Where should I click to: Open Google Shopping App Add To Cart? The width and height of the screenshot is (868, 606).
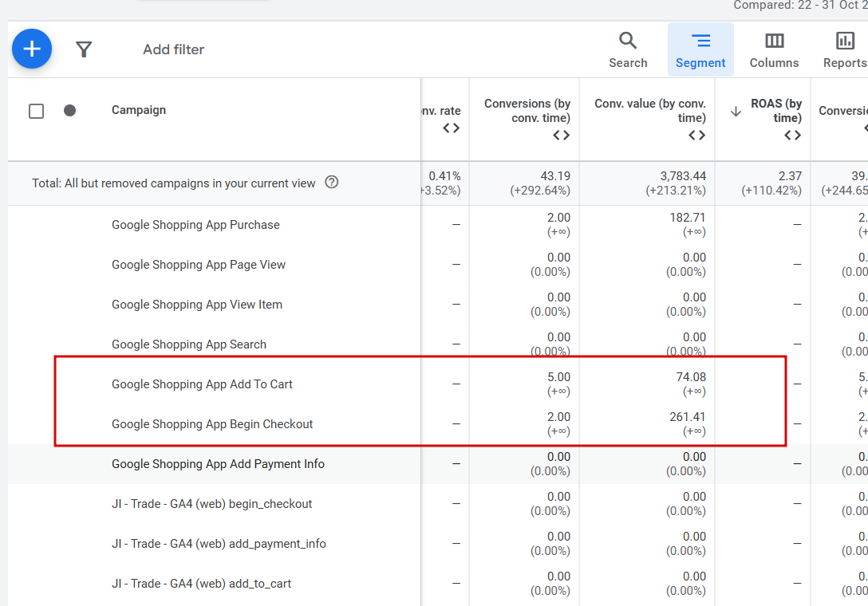[202, 384]
